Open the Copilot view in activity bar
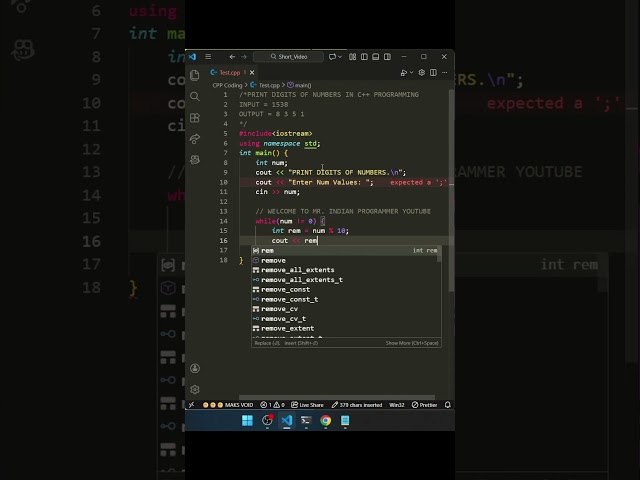 [x=195, y=160]
